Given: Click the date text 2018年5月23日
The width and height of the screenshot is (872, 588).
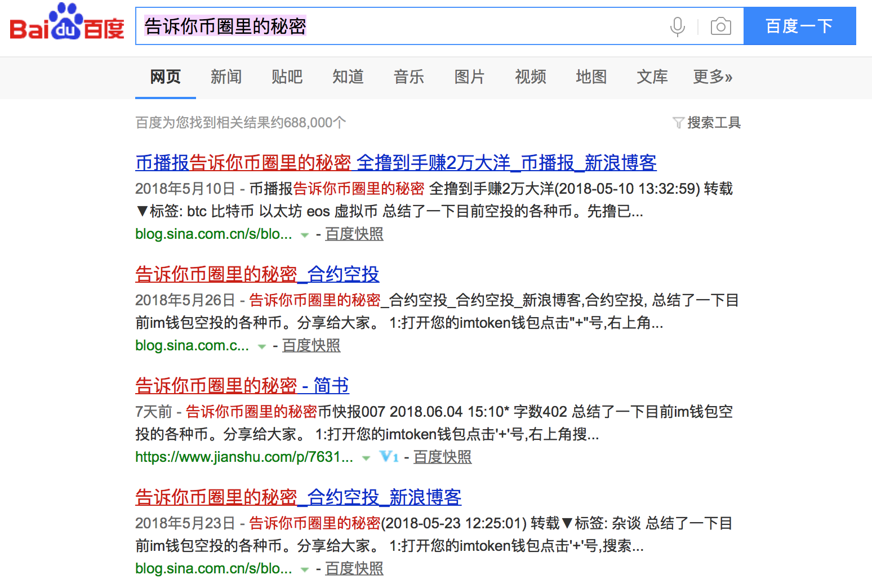Looking at the screenshot, I should point(185,523).
